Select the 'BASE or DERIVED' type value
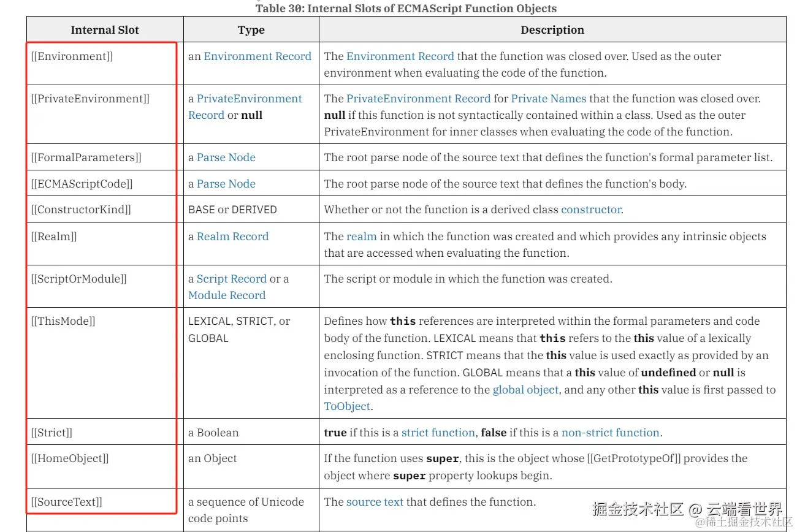This screenshot has height=532, width=797. [232, 210]
